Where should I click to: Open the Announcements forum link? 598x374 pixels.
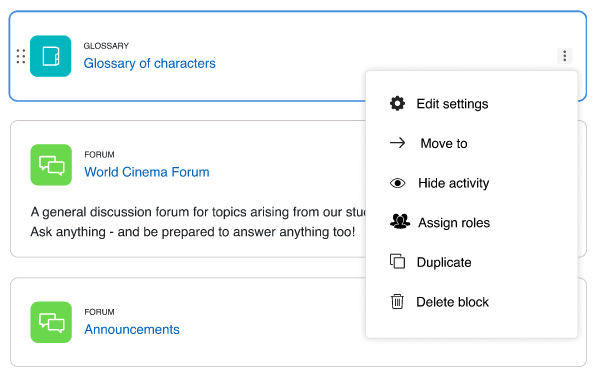[132, 329]
